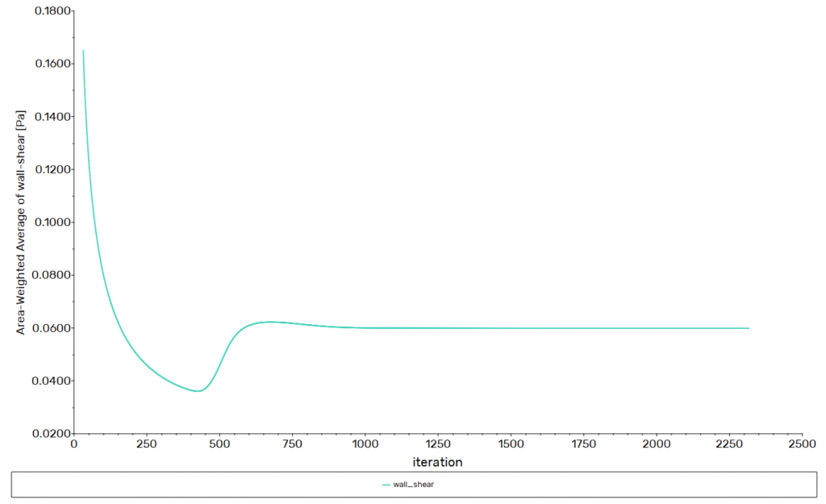Select the 2500 tick label on x-axis

pyautogui.click(x=801, y=444)
